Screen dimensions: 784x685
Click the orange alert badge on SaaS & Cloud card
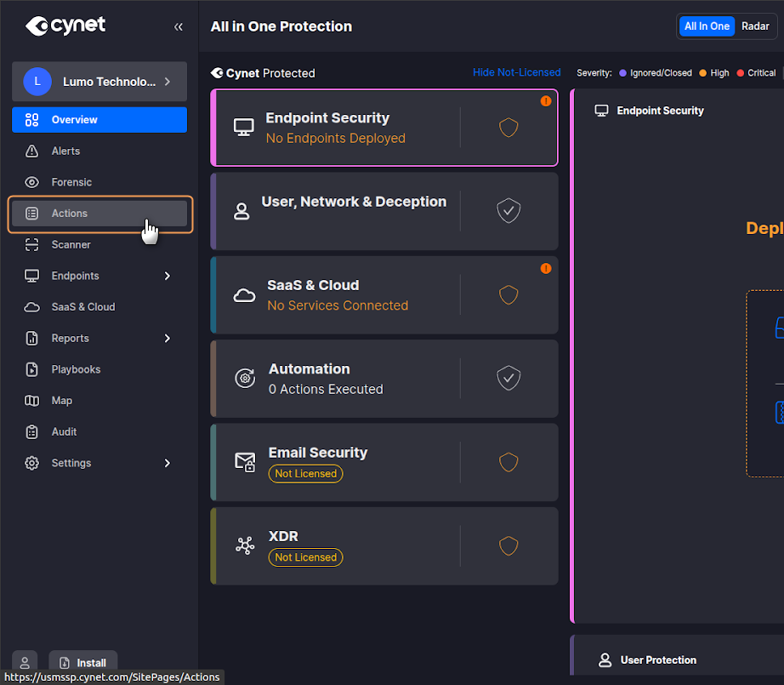point(546,269)
